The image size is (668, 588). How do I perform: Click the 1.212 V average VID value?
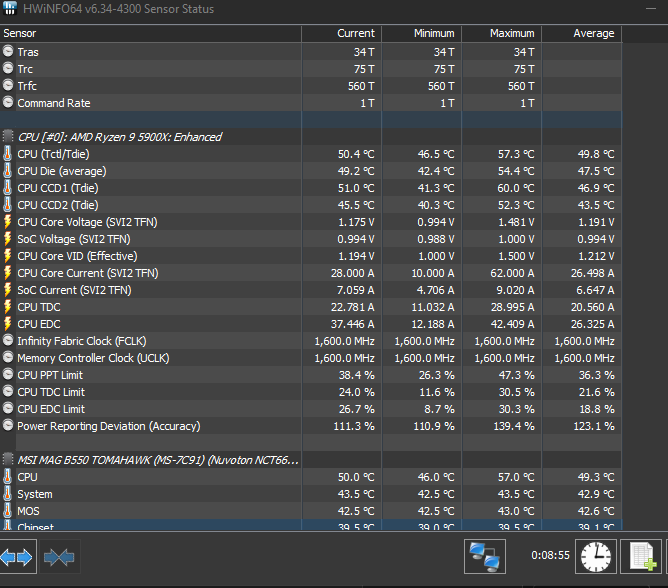[596, 256]
